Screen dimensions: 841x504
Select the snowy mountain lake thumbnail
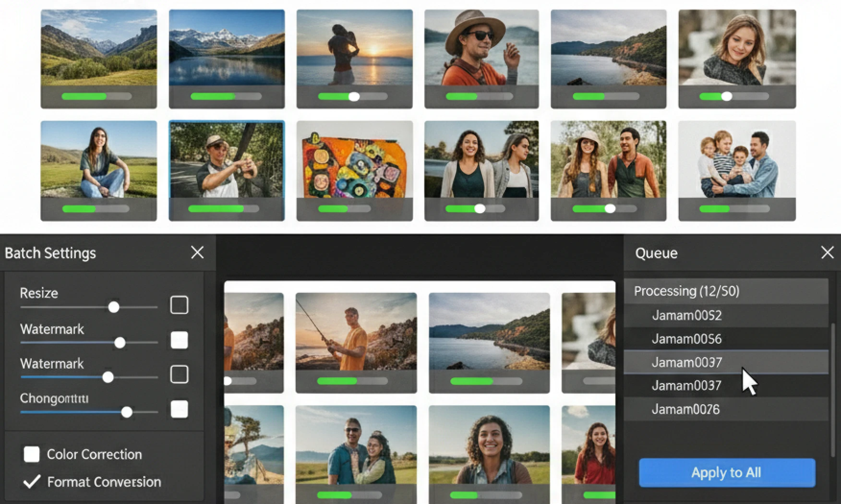click(x=227, y=48)
